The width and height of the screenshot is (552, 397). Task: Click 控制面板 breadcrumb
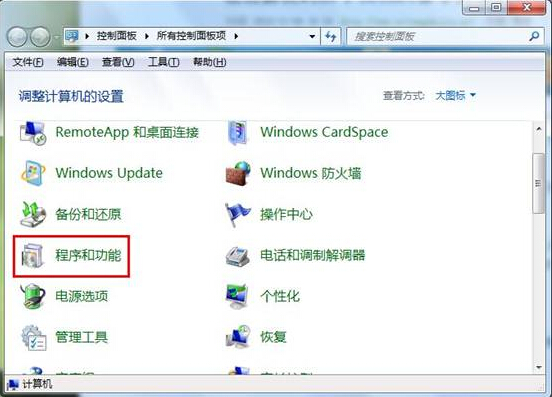[117, 36]
